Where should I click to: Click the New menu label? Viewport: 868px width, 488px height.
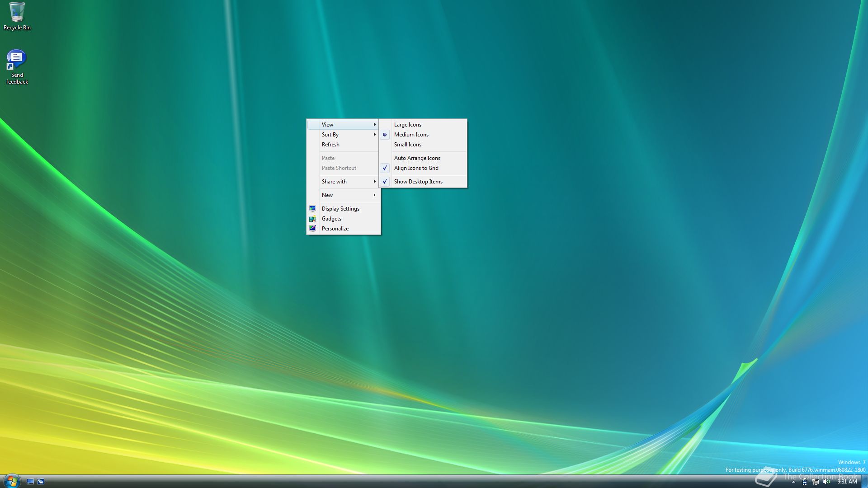click(x=327, y=195)
